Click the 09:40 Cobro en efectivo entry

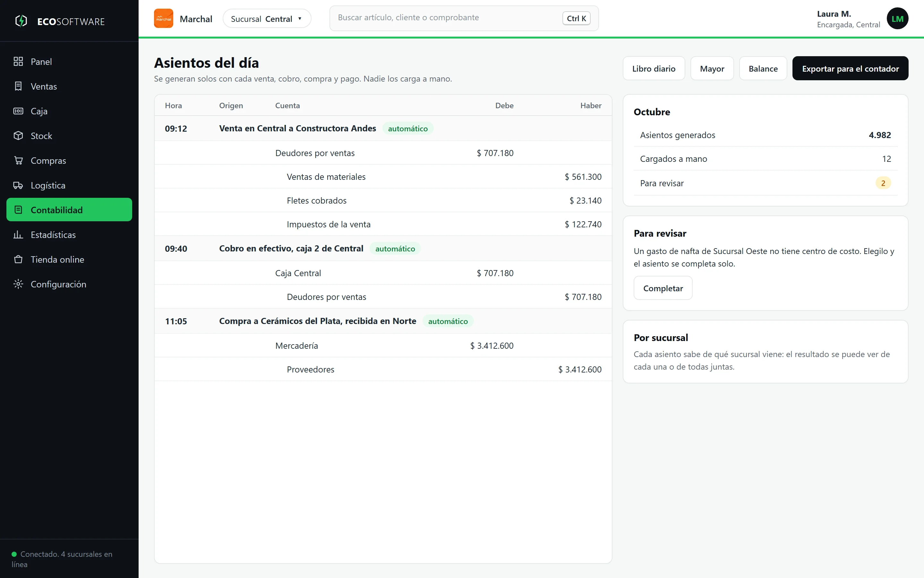pyautogui.click(x=383, y=249)
